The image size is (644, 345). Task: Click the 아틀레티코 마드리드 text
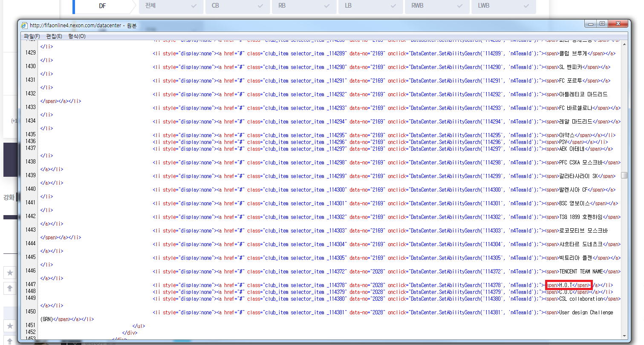click(583, 94)
